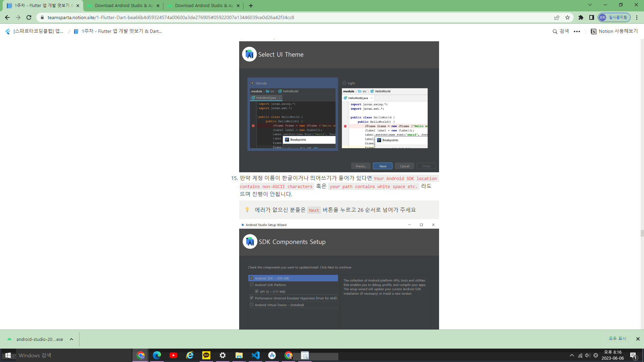
Task: Open the Light theme preview thumbnail
Action: [385, 118]
